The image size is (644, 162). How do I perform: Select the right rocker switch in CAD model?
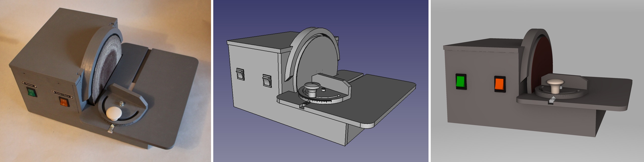pos(267,81)
